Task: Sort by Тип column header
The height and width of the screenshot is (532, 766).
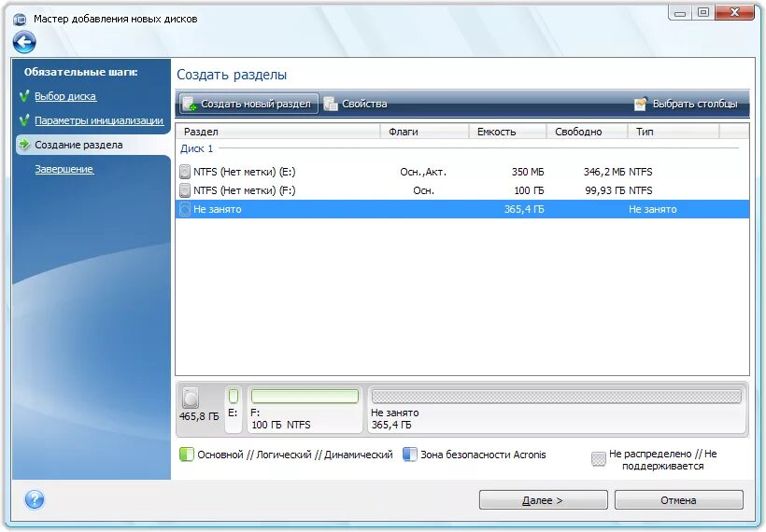Action: click(674, 132)
